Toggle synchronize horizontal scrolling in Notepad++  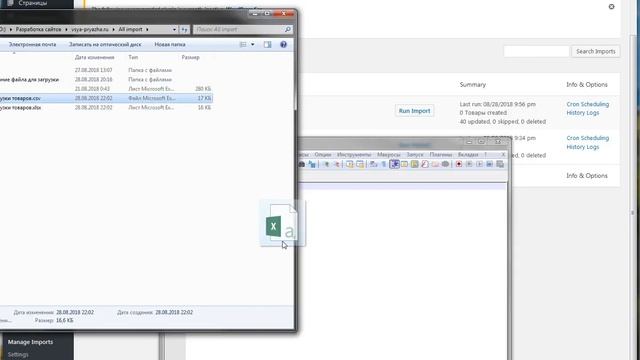coord(360,164)
